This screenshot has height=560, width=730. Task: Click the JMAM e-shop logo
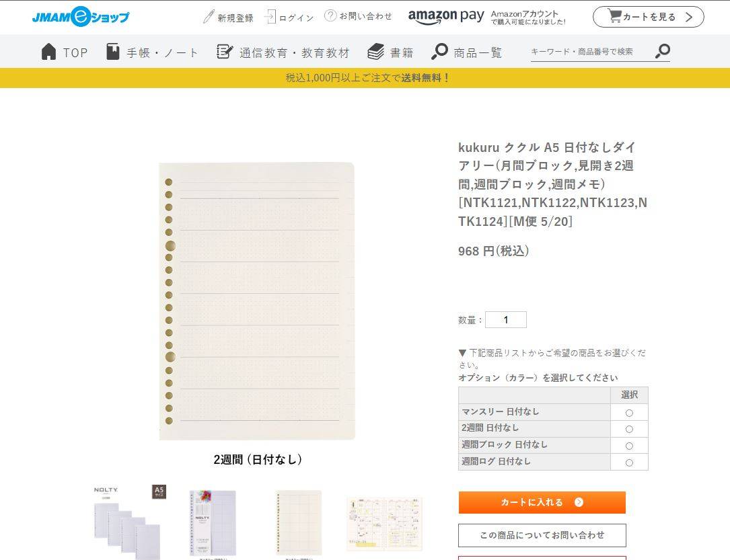[81, 17]
